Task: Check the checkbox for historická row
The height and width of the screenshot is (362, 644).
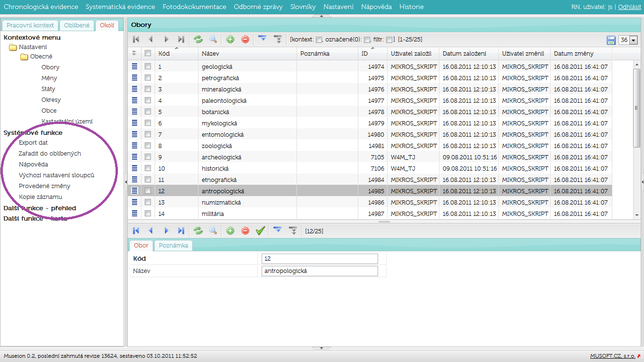Action: pos(148,168)
